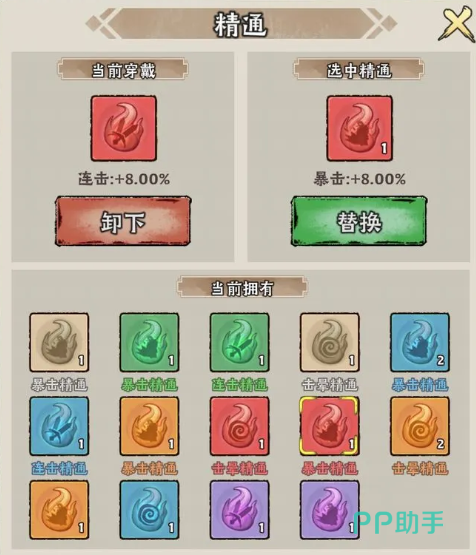Viewport: 476px width, 555px height.
Task: Select the beige 暴击精通 icon
Action: [59, 342]
